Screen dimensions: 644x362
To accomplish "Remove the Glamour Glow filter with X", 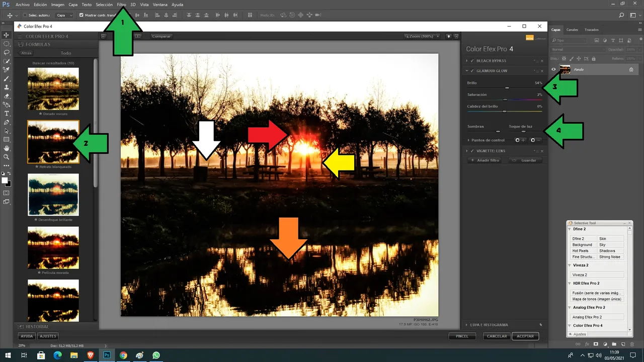I will pyautogui.click(x=542, y=71).
